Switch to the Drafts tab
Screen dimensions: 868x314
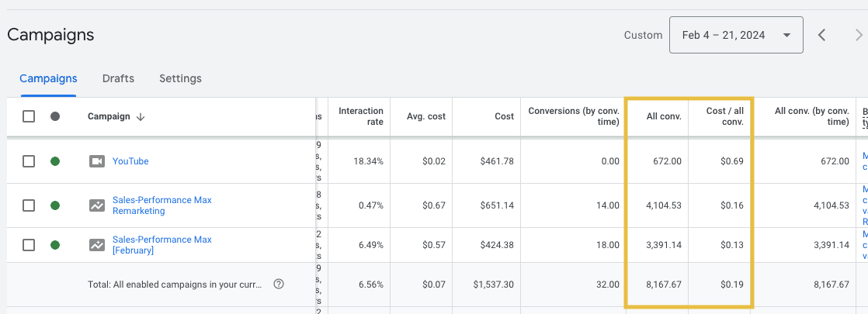click(118, 78)
